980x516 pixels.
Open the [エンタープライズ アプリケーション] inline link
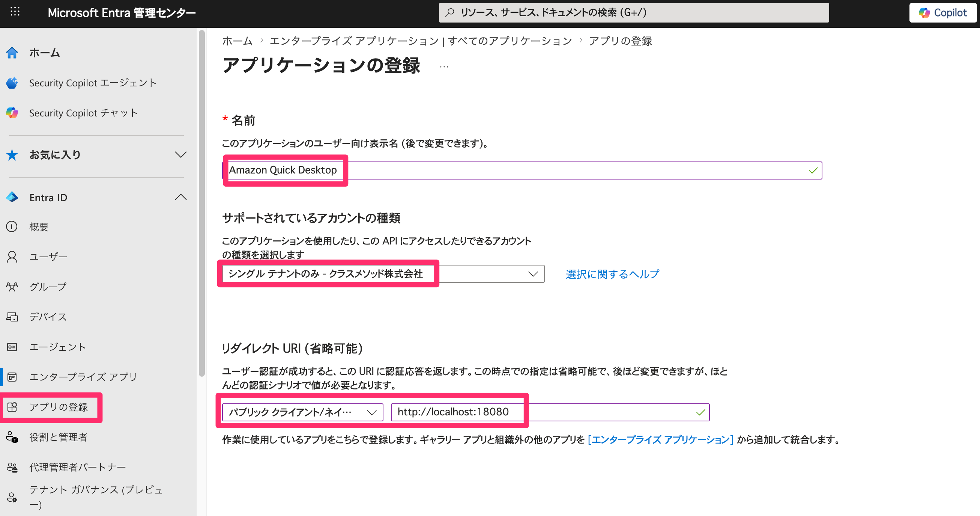660,439
